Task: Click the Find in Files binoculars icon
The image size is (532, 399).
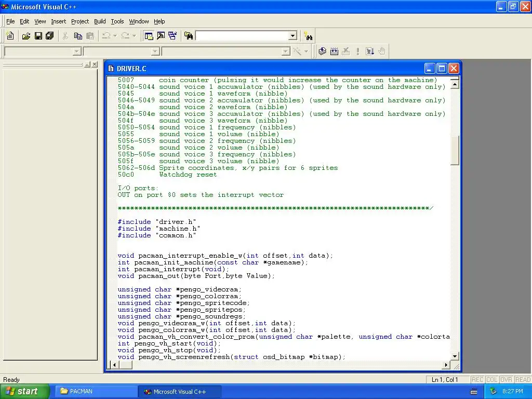Action: point(189,36)
